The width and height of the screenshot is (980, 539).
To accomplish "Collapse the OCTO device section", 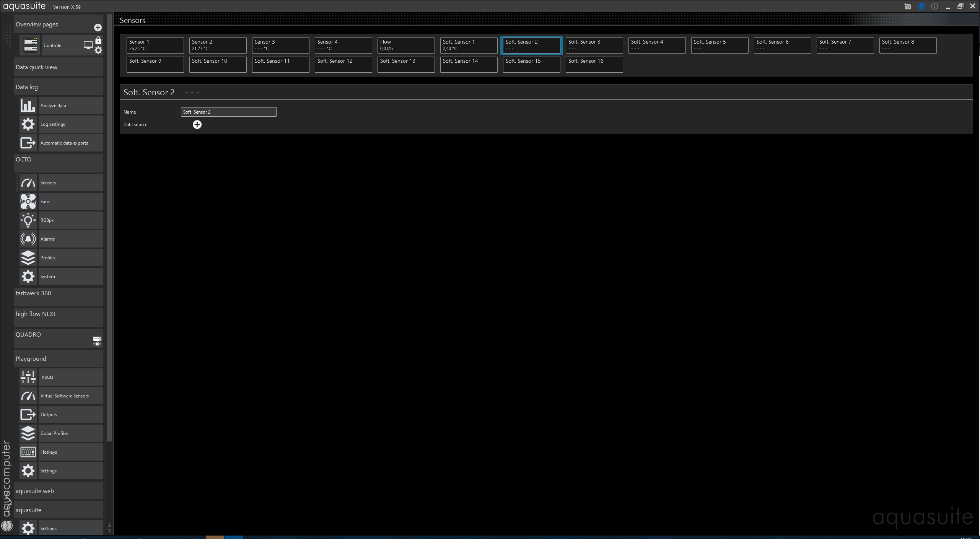I will pos(58,163).
